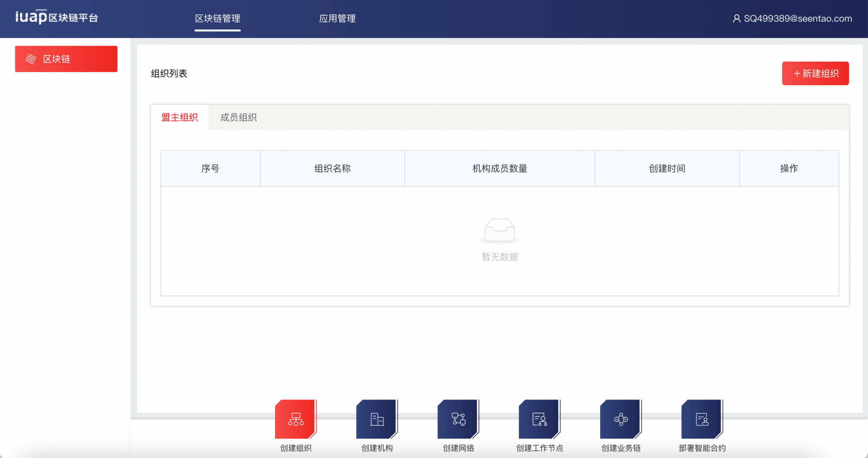Select the 盟主组织 tab

(180, 117)
